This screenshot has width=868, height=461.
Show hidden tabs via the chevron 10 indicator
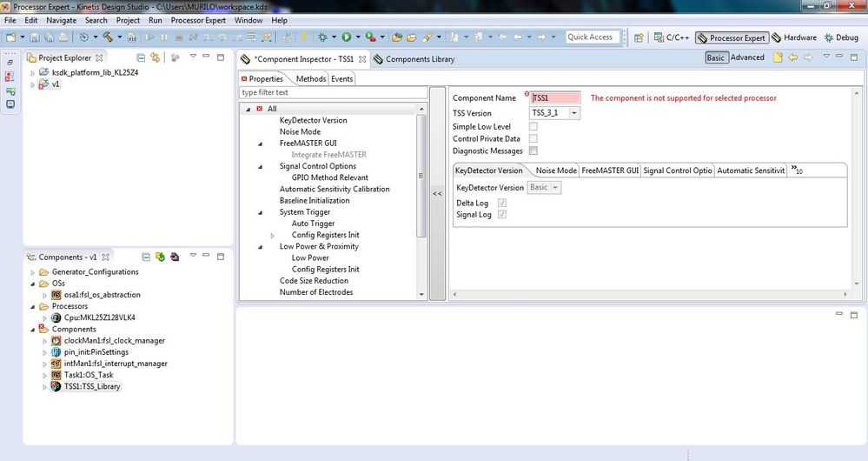point(797,170)
